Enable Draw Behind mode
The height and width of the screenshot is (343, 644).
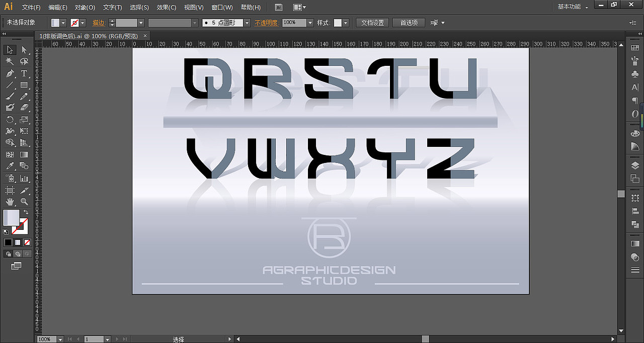pos(17,254)
